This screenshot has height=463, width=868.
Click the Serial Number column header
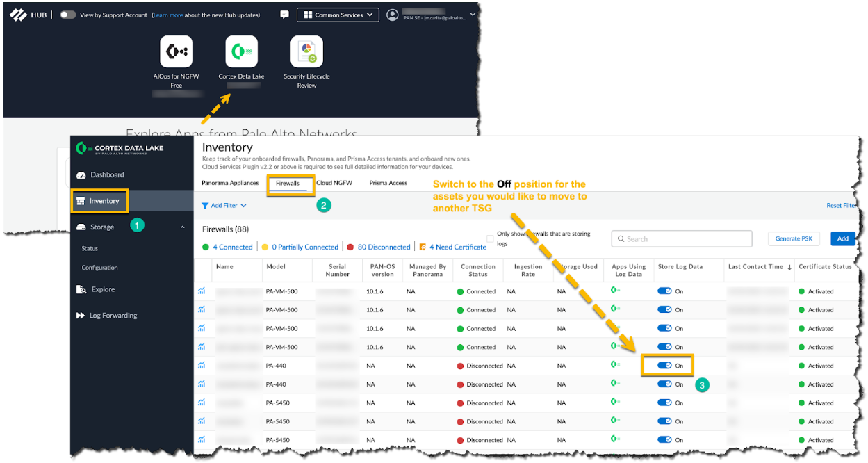click(x=338, y=270)
